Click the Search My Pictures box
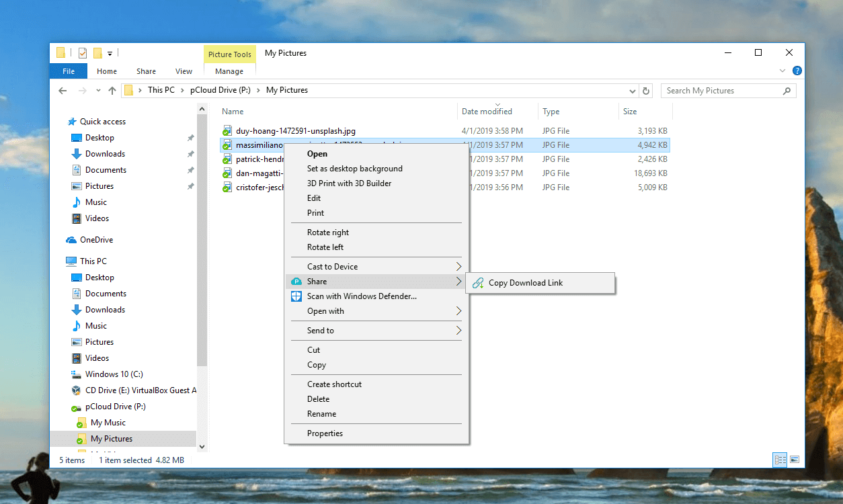Image resolution: width=843 pixels, height=504 pixels. pyautogui.click(x=721, y=91)
